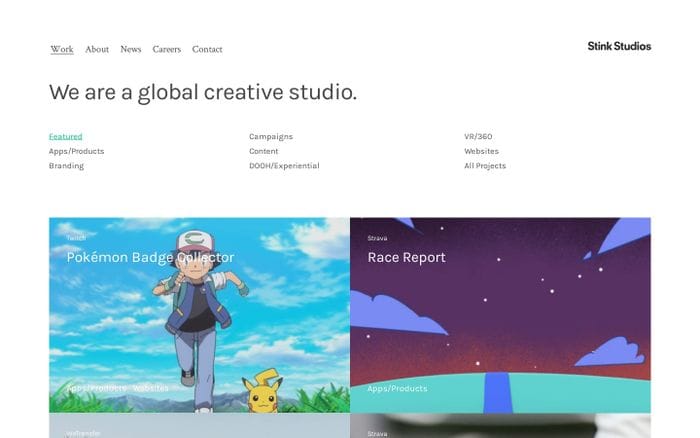Click the Strava label above Race Report

coord(377,238)
